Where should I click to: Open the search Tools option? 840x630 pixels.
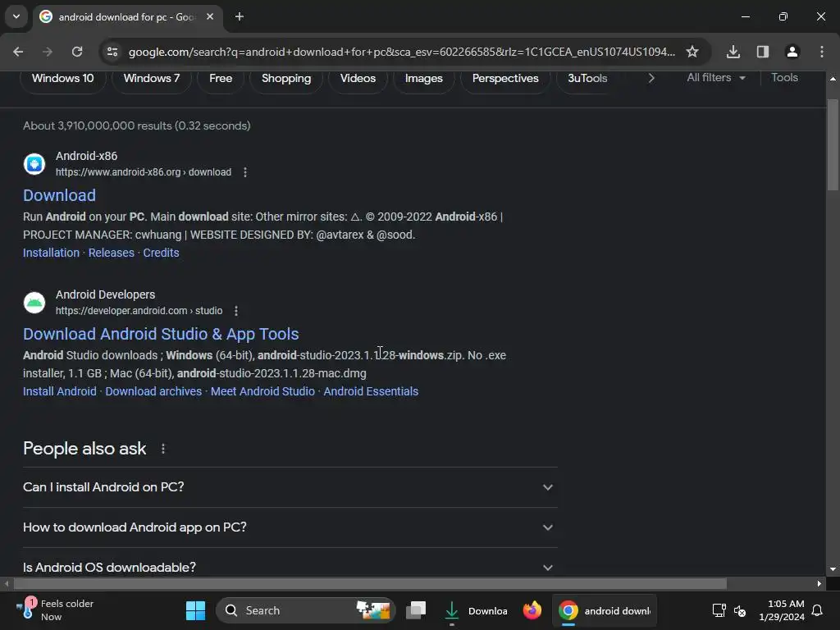coord(784,78)
